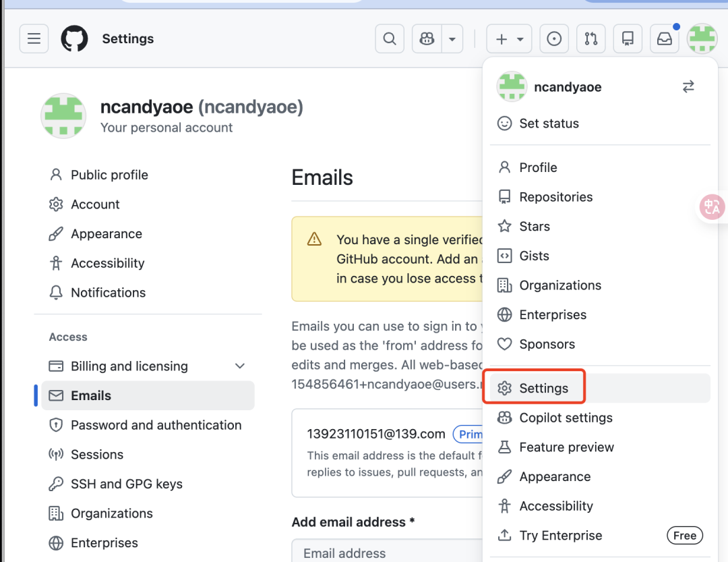Click the GitHub logo icon
728x562 pixels.
coord(74,39)
